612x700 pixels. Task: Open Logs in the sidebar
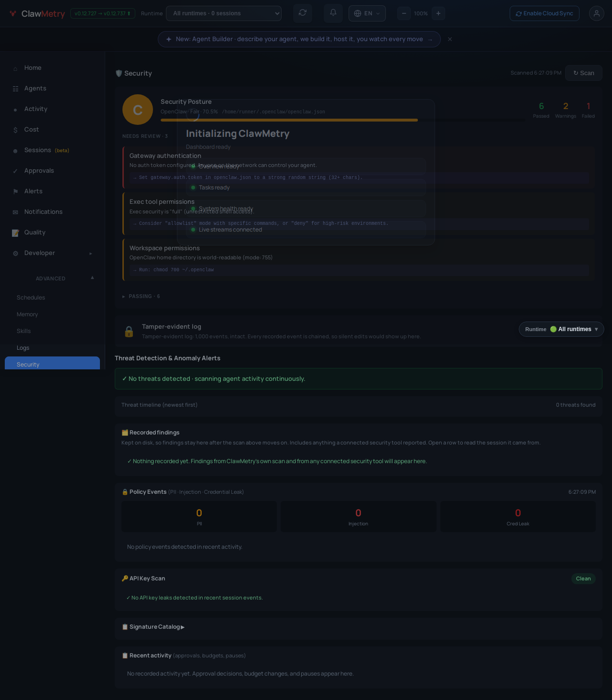click(23, 348)
